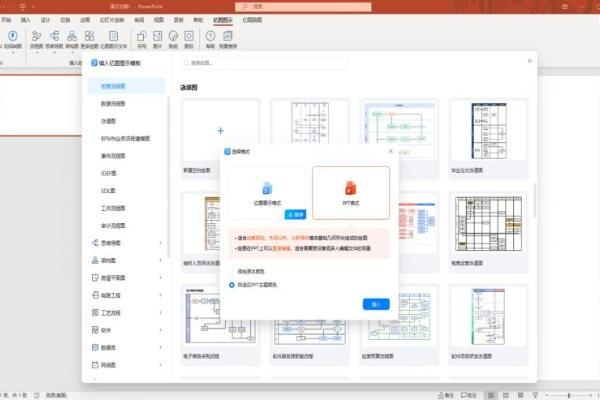Open 更多绘图 more diagrams icon
Viewport: 600px width, 400px height.
(x=90, y=36)
